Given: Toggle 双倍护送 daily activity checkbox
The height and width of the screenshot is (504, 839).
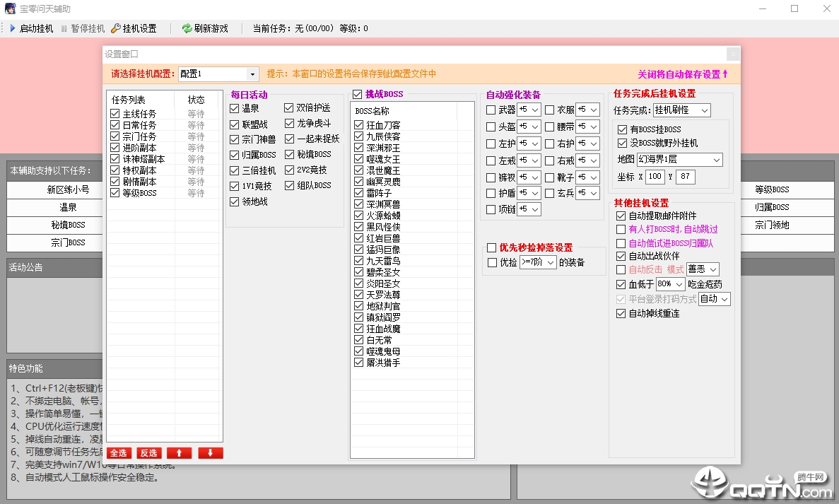Looking at the screenshot, I should tap(289, 108).
